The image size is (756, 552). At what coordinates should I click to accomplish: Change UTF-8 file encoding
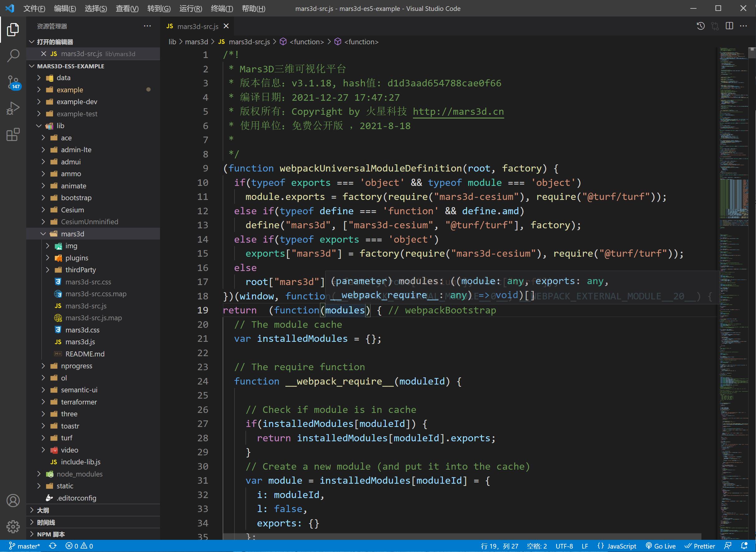(564, 546)
